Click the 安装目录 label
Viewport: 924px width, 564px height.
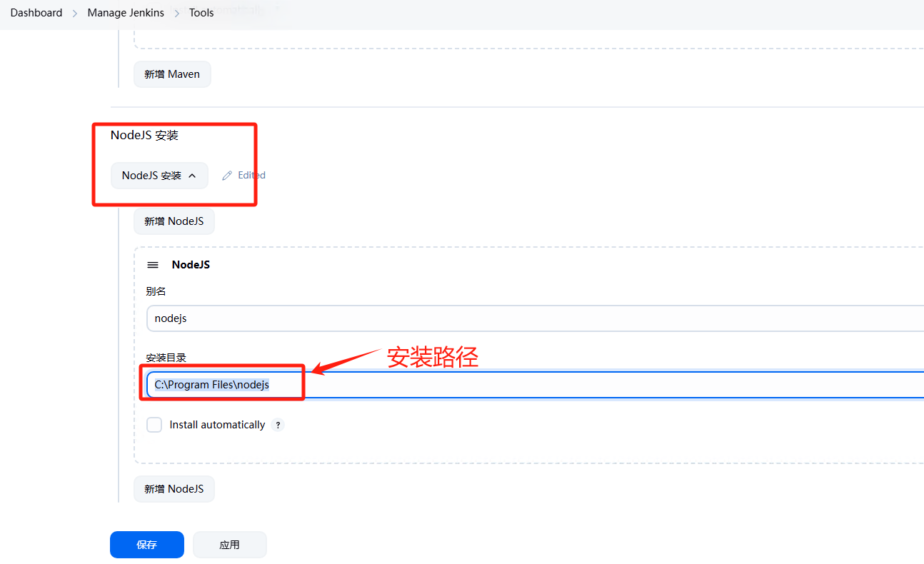click(x=166, y=358)
